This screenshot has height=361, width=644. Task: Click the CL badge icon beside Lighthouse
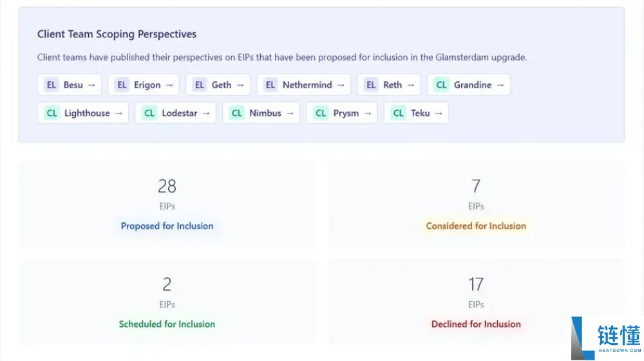52,113
